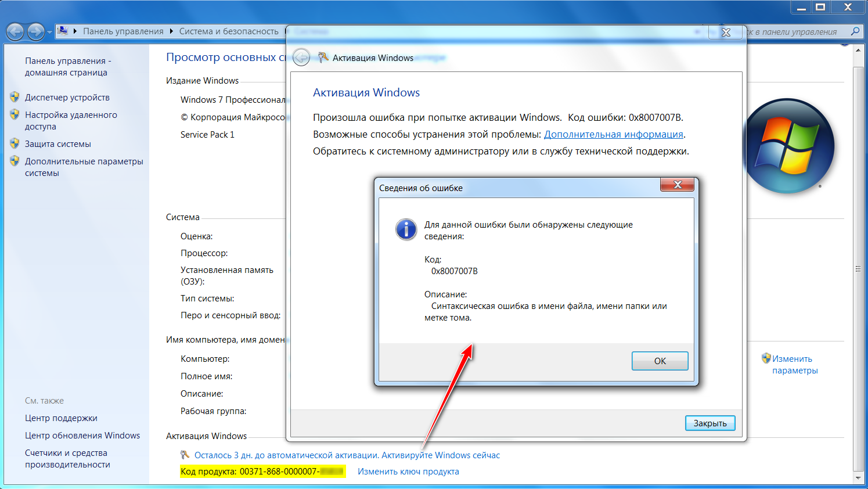The width and height of the screenshot is (868, 489).
Task: Click error code text '0x8007007B' in details dialog
Action: (x=455, y=271)
